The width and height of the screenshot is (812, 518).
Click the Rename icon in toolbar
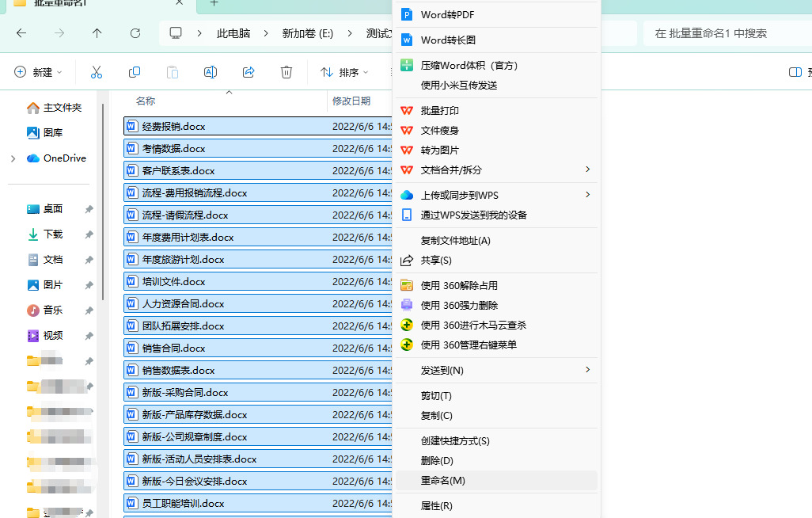click(211, 72)
